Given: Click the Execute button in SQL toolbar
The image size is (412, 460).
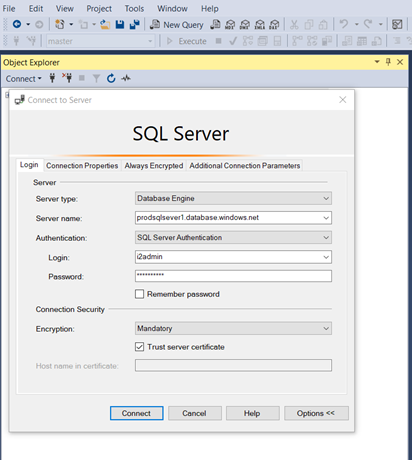Looking at the screenshot, I should 187,41.
